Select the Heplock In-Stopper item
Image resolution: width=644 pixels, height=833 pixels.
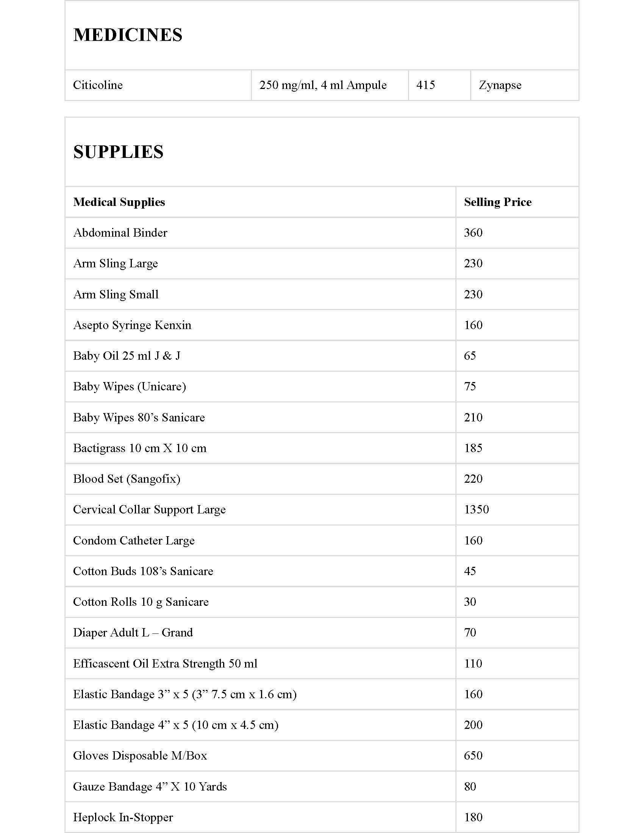coord(123,817)
